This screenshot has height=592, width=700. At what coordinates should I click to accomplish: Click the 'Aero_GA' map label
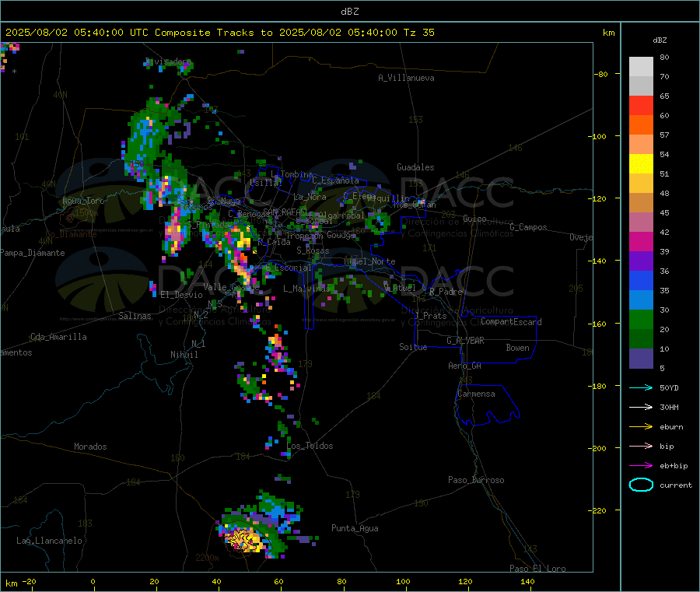465,366
